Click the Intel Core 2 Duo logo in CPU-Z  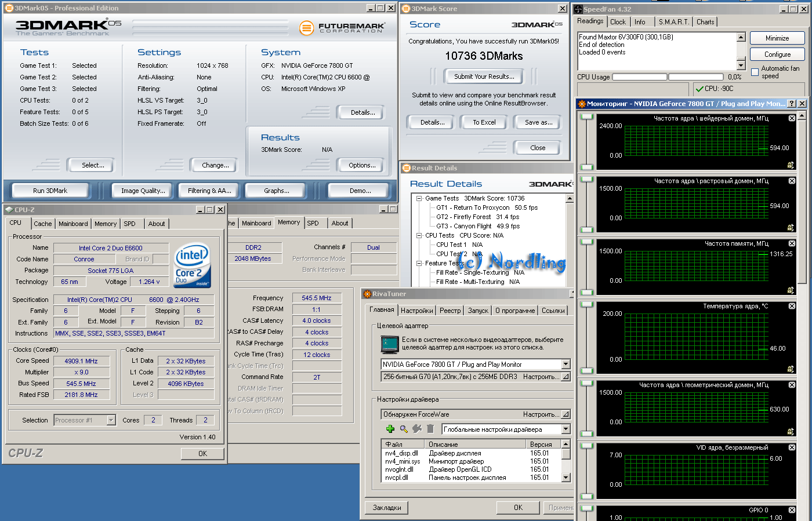click(192, 265)
